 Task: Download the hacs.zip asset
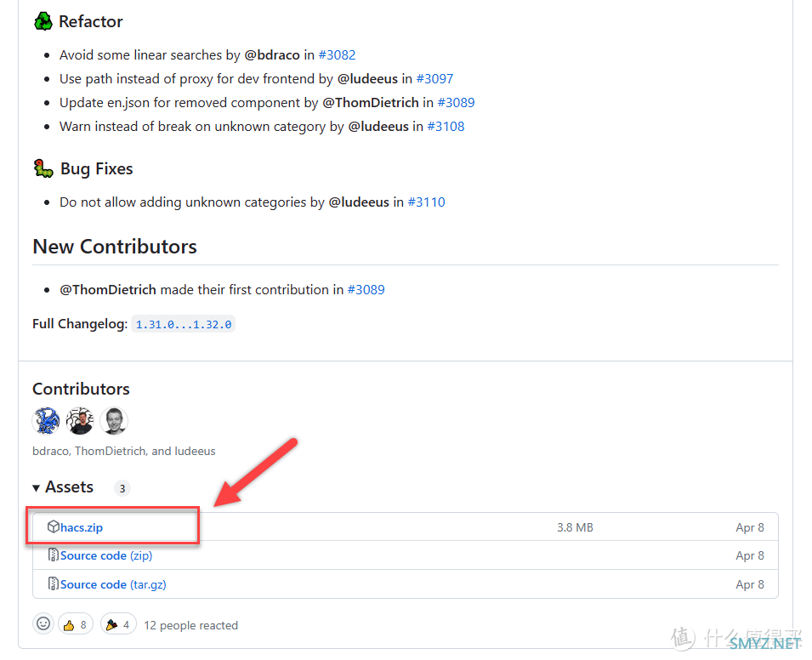point(82,527)
